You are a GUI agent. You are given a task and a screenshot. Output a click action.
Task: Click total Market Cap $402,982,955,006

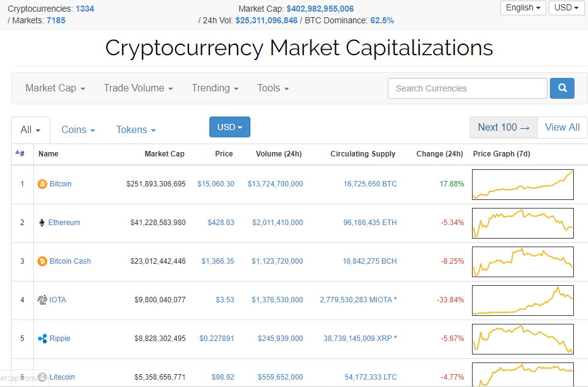click(x=320, y=9)
